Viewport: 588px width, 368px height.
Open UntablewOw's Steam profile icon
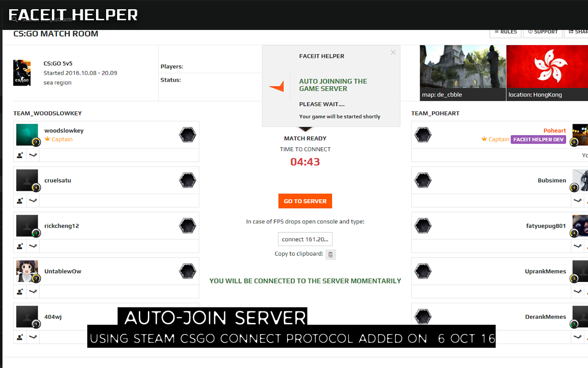tap(33, 292)
